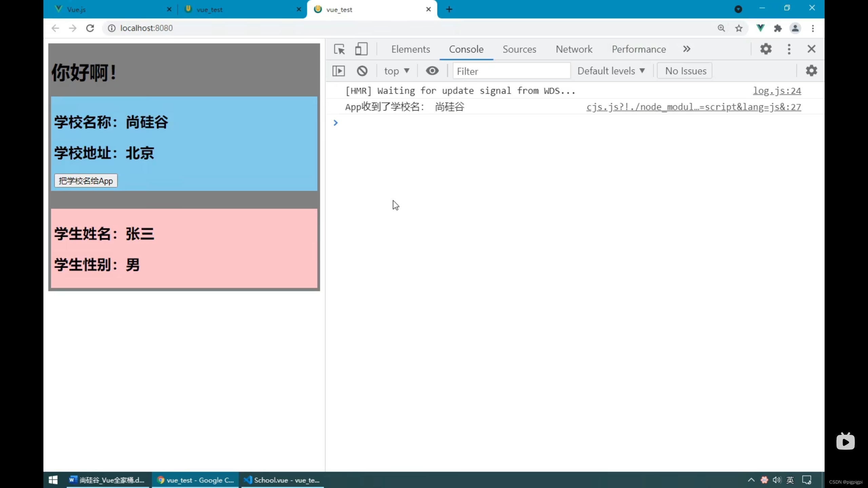
Task: Click the pause script execution icon
Action: tap(338, 71)
